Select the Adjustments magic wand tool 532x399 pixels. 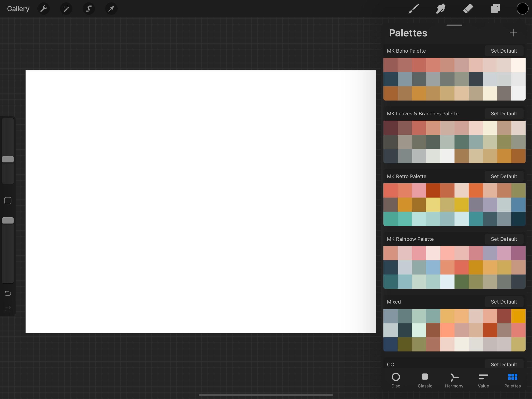66,9
